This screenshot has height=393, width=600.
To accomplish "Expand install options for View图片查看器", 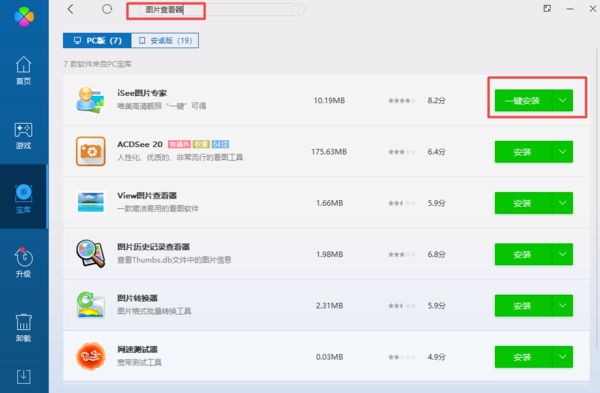I will click(562, 203).
